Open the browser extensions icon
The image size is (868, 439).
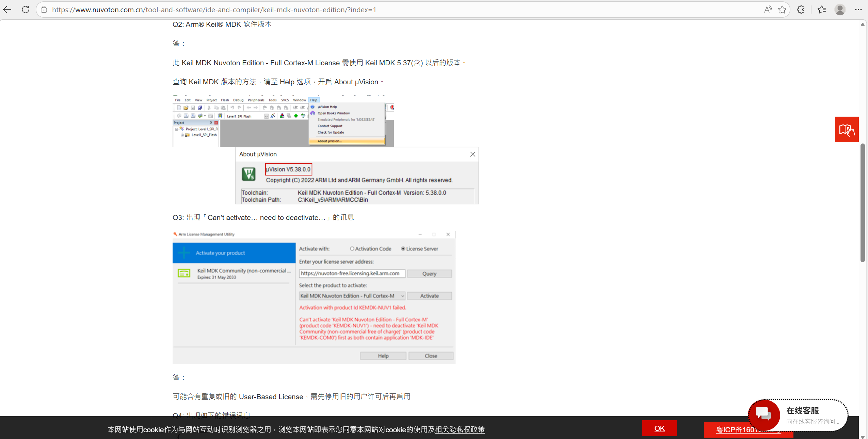coord(801,10)
